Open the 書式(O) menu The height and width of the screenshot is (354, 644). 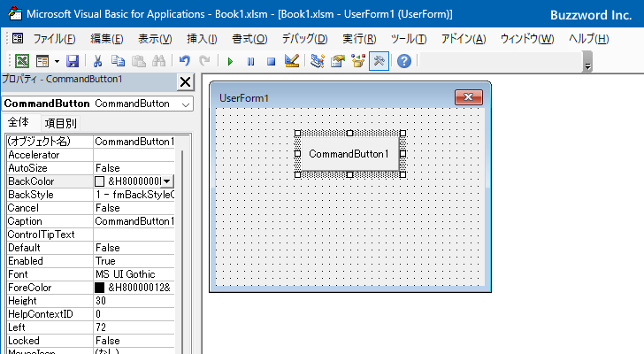(x=249, y=39)
